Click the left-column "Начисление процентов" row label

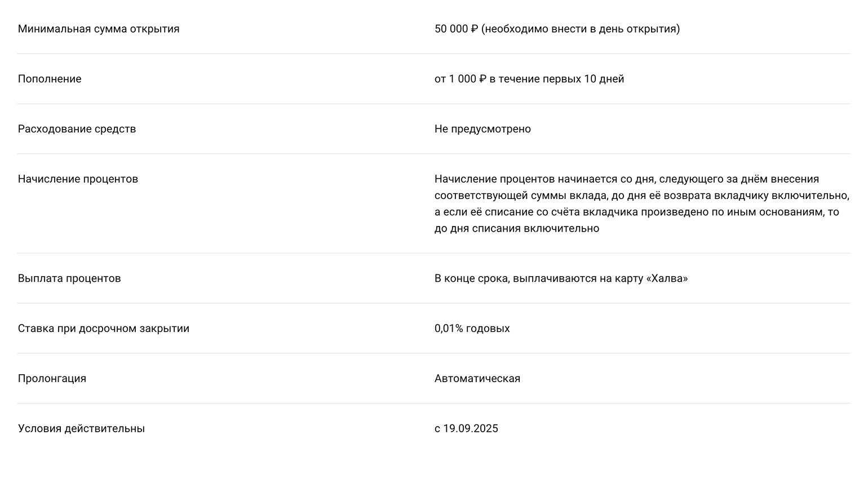coord(78,179)
